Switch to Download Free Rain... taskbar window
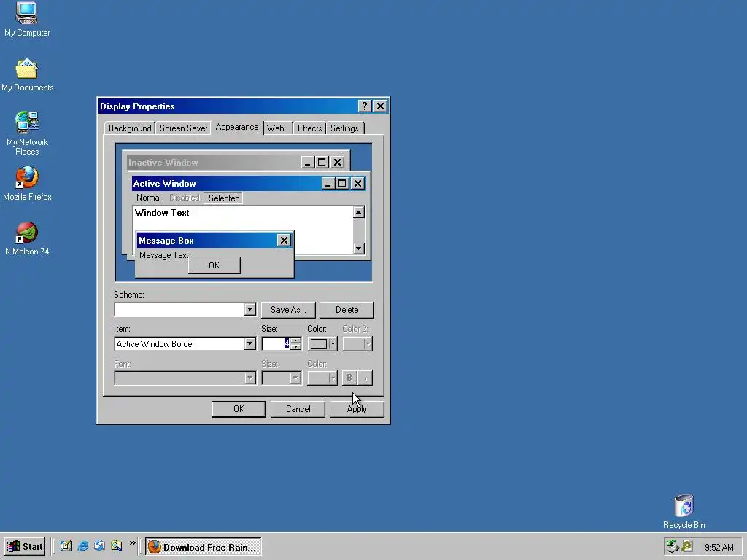 tap(204, 547)
